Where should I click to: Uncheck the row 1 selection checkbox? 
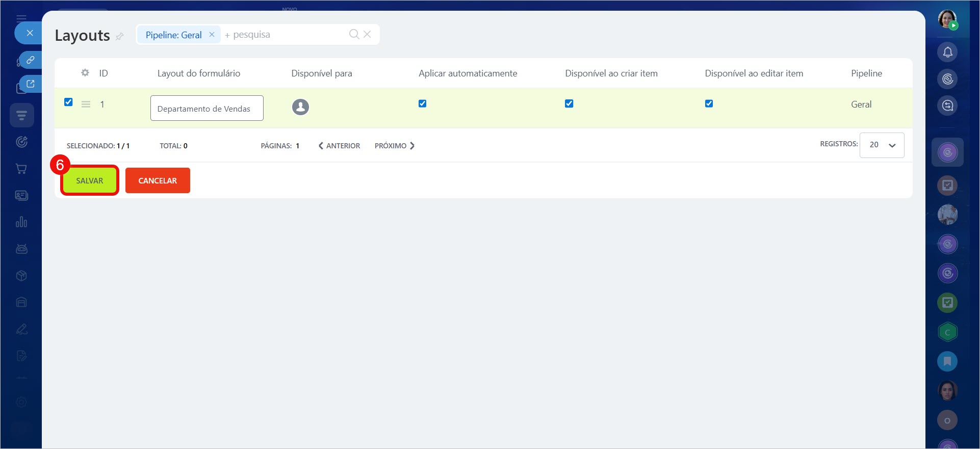[68, 102]
